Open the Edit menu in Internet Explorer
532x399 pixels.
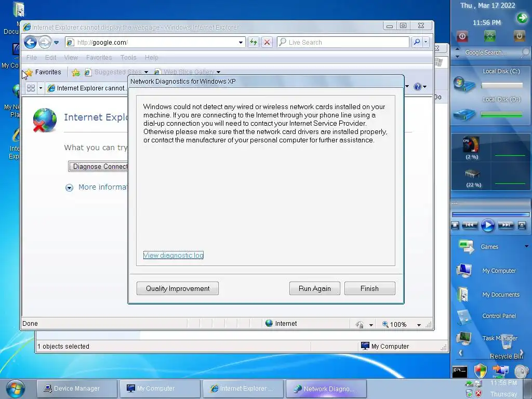pos(50,57)
